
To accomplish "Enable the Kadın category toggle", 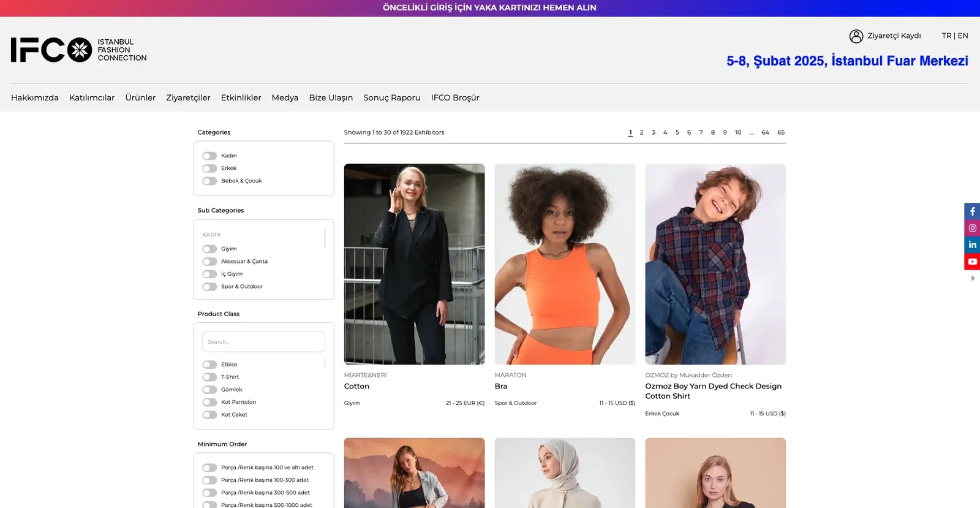I will click(209, 156).
